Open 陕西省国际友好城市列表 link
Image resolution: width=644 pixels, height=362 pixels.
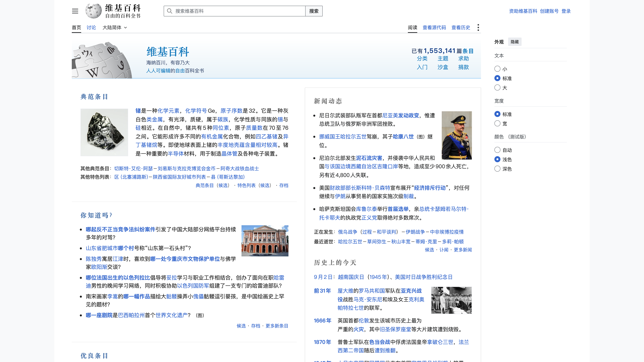pos(179,177)
